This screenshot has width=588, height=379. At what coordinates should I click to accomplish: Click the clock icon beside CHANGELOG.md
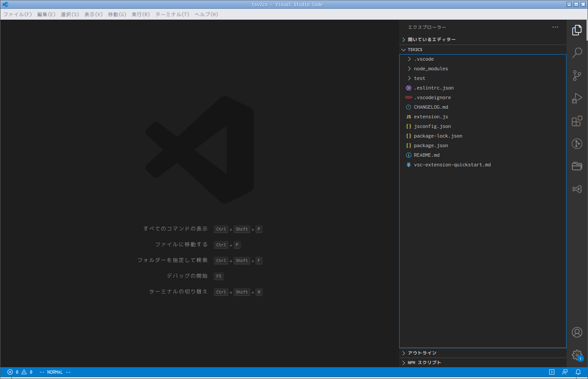pyautogui.click(x=408, y=107)
